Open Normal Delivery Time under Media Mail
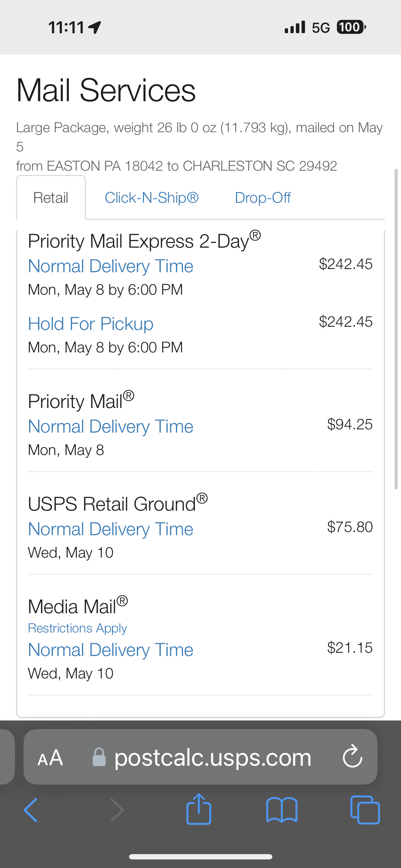 click(110, 650)
